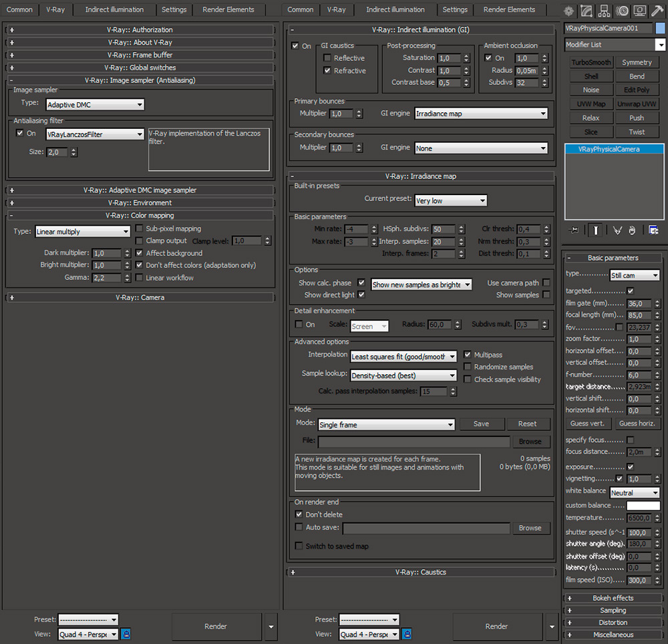Open the Display panel monitor icon
The height and width of the screenshot is (644, 668).
pos(639,11)
